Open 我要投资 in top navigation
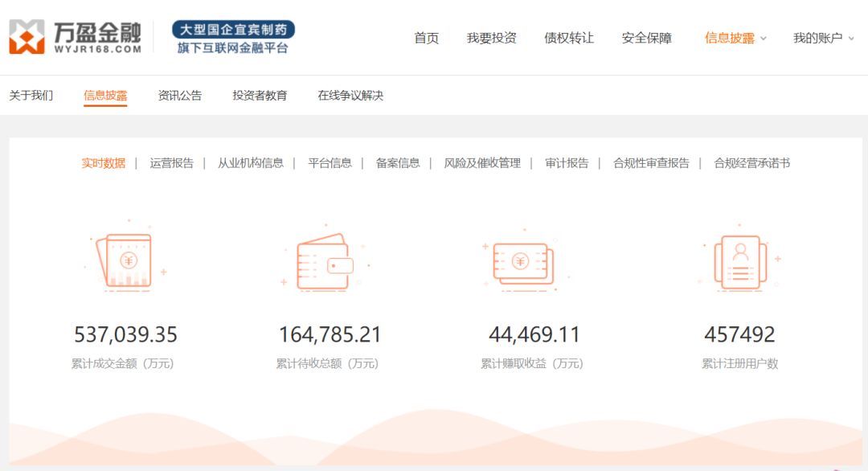The image size is (868, 471). (x=492, y=39)
